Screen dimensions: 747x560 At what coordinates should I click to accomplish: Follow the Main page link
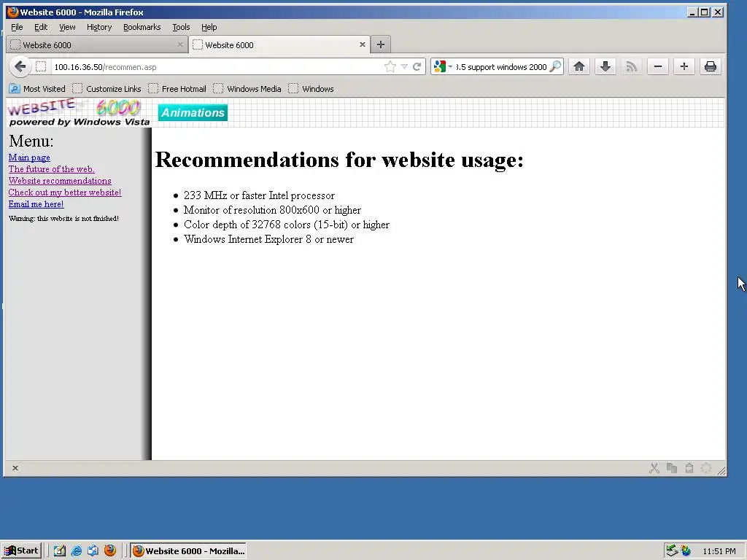tap(29, 157)
